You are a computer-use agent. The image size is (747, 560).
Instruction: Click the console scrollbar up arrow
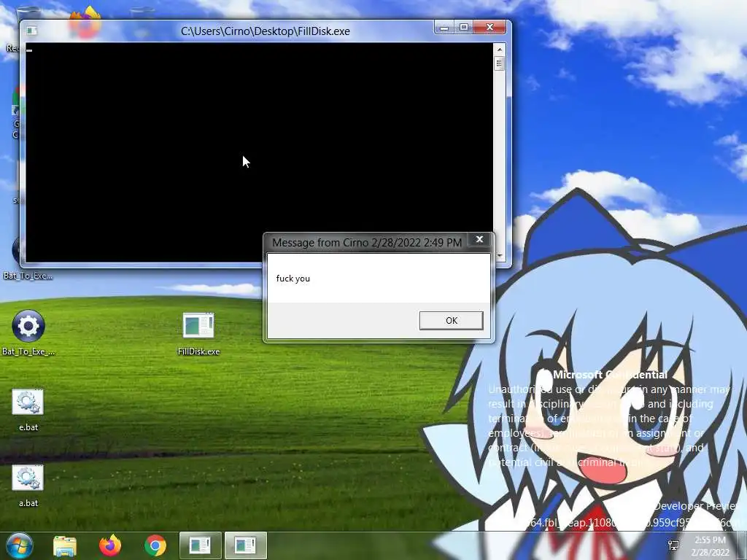point(499,49)
